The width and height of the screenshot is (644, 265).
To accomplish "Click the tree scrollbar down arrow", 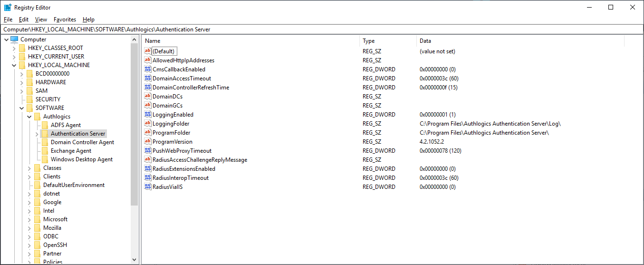I will coord(135,260).
